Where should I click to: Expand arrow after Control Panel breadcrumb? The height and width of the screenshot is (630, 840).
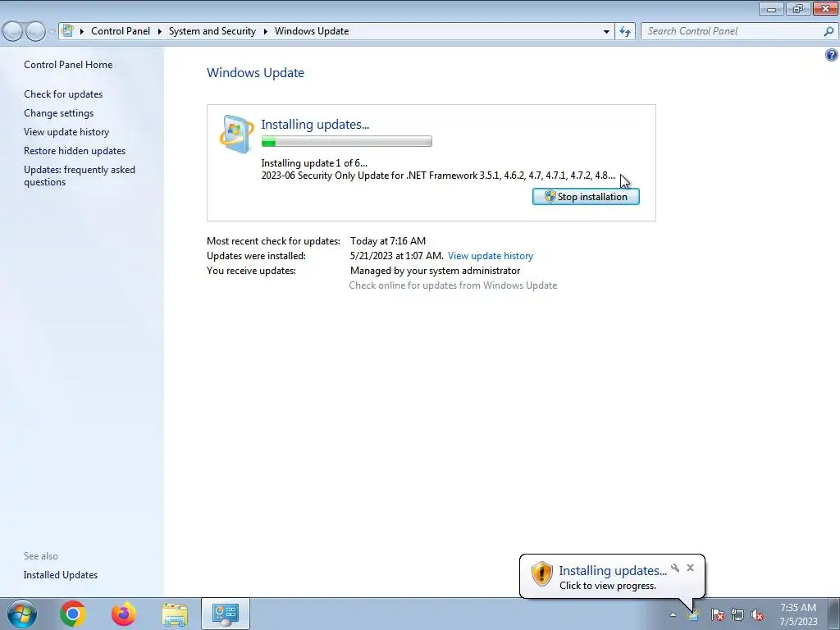(160, 32)
